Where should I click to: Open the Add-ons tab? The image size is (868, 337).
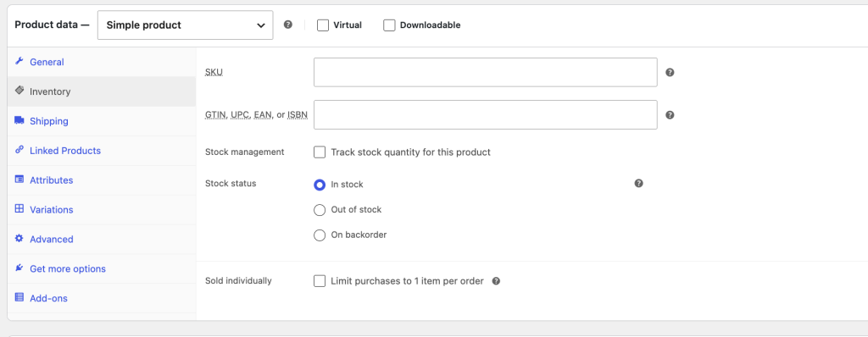pos(102,298)
